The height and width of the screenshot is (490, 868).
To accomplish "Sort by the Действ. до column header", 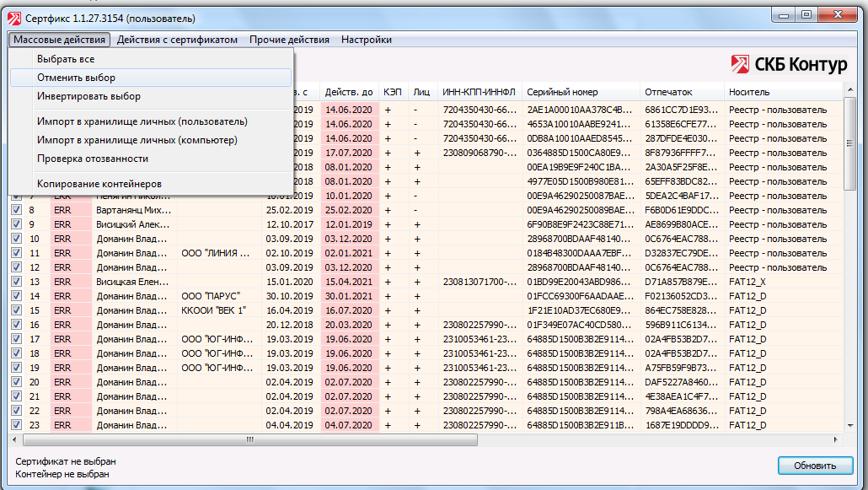I will (349, 92).
